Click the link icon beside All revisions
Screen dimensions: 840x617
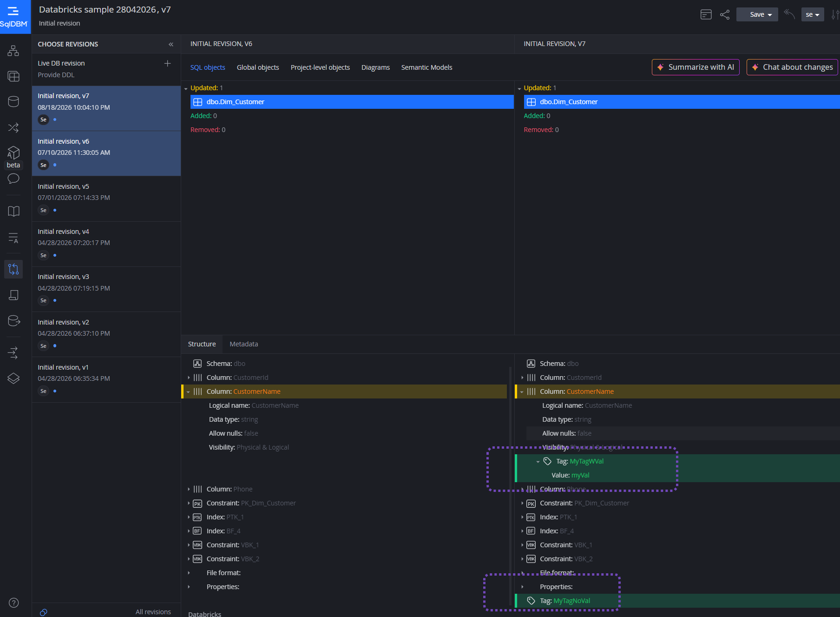tap(44, 612)
